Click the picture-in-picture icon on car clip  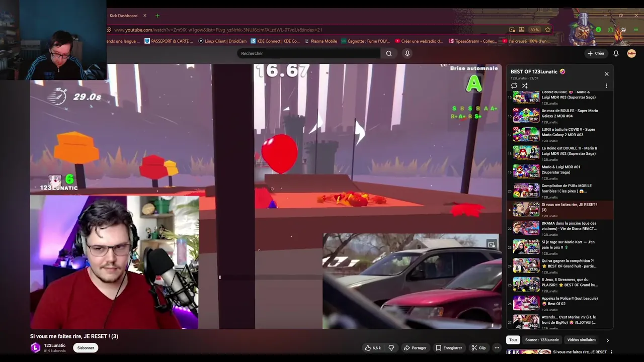(491, 245)
